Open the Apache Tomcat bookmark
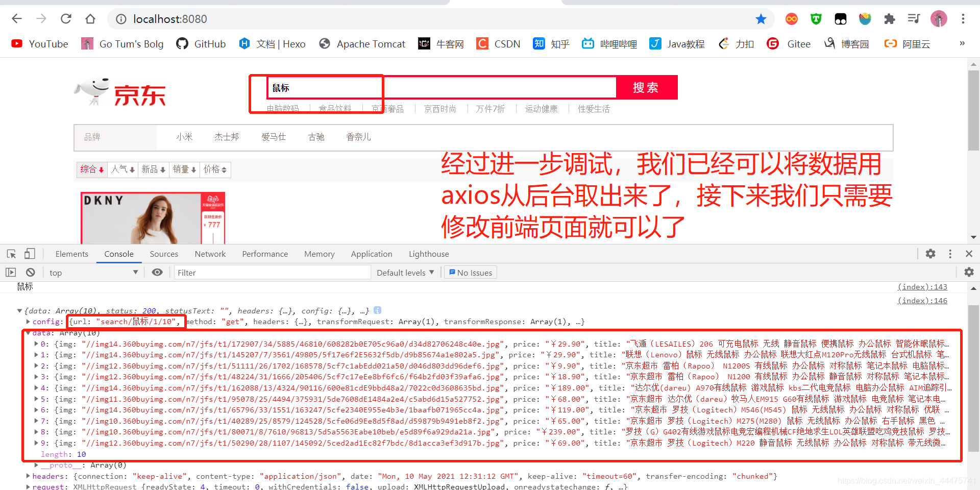This screenshot has width=980, height=490. pos(362,44)
